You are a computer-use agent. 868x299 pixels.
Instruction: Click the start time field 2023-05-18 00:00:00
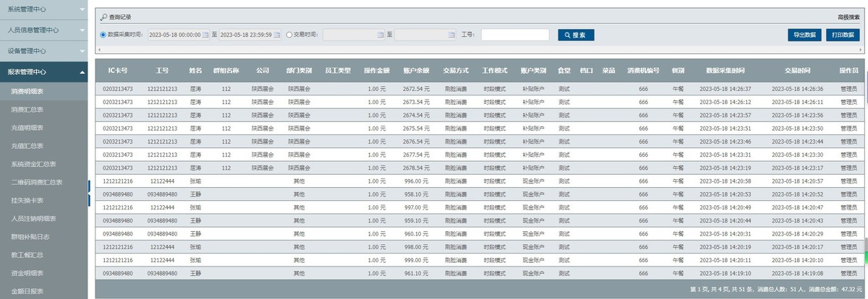(178, 35)
